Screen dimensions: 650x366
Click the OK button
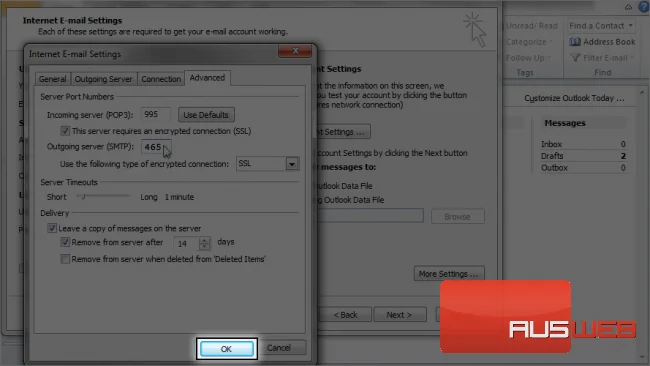(x=226, y=349)
